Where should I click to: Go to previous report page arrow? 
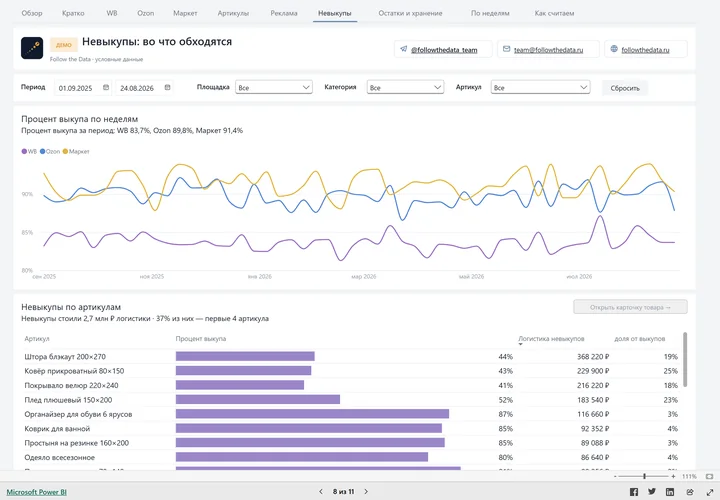[x=321, y=491]
